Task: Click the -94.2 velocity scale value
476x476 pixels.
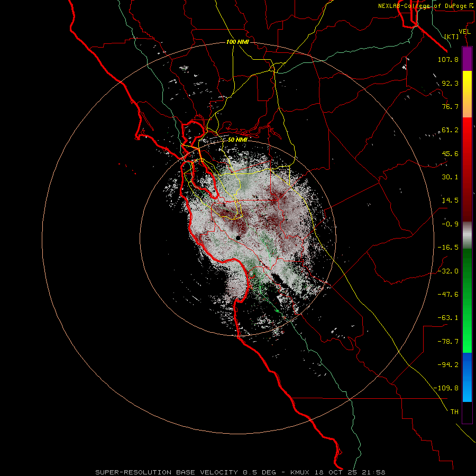Action: click(448, 365)
